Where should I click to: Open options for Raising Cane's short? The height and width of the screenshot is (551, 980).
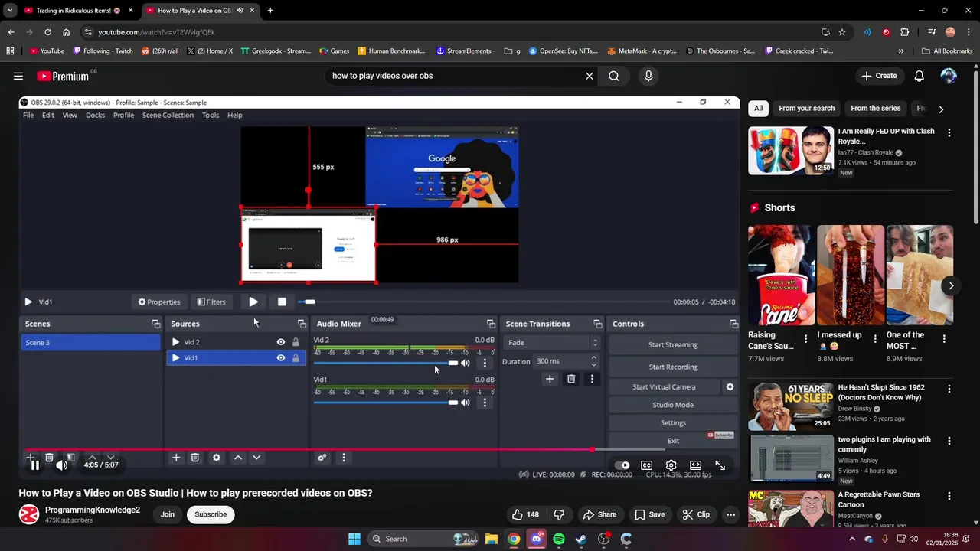tap(805, 338)
